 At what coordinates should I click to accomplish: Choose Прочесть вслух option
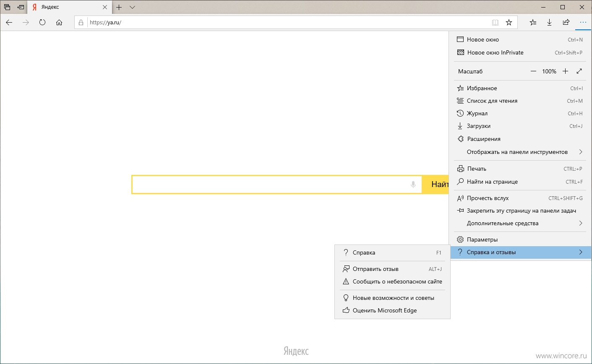pos(520,198)
